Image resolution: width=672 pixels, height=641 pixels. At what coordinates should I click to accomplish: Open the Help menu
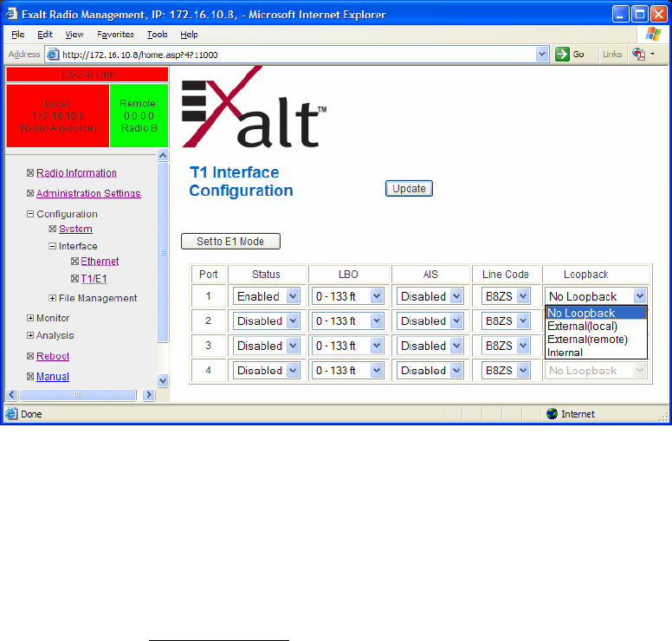pos(189,35)
